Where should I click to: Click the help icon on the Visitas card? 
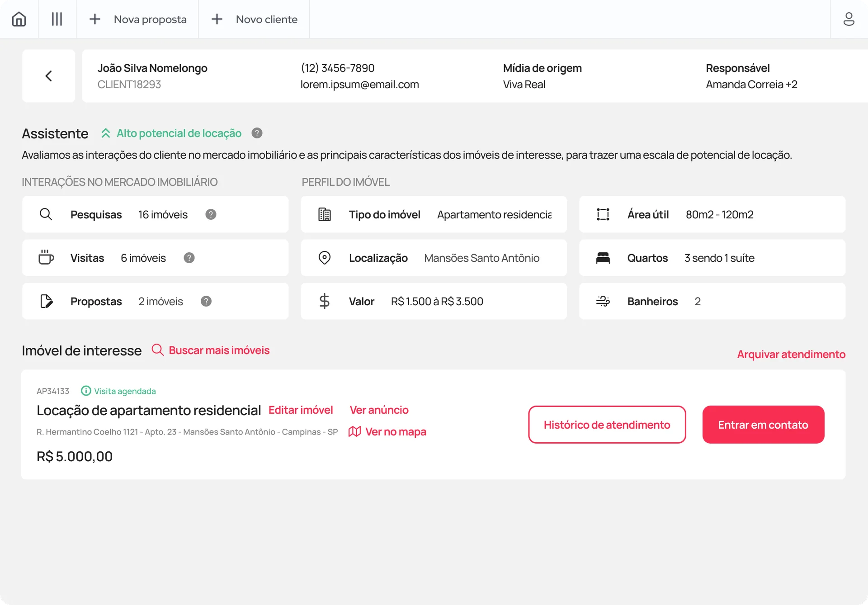pyautogui.click(x=189, y=258)
